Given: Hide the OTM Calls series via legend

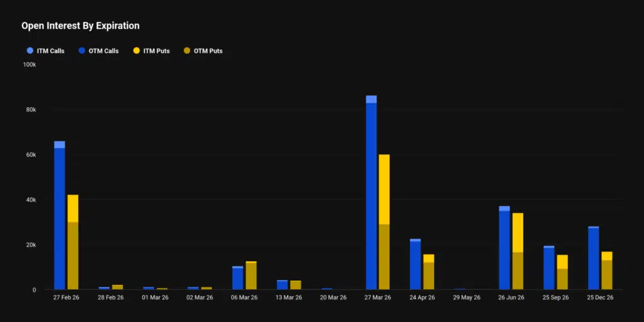Looking at the screenshot, I should coord(98,51).
